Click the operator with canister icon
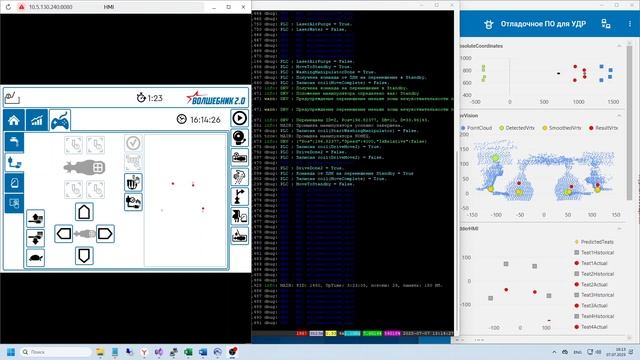The width and height of the screenshot is (640, 360). tap(239, 216)
